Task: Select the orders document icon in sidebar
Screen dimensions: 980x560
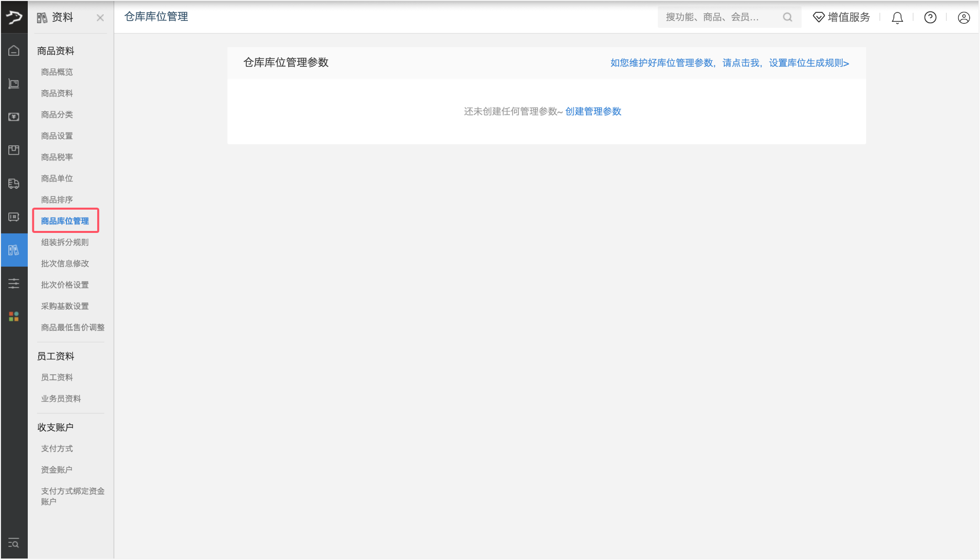Action: click(x=14, y=84)
